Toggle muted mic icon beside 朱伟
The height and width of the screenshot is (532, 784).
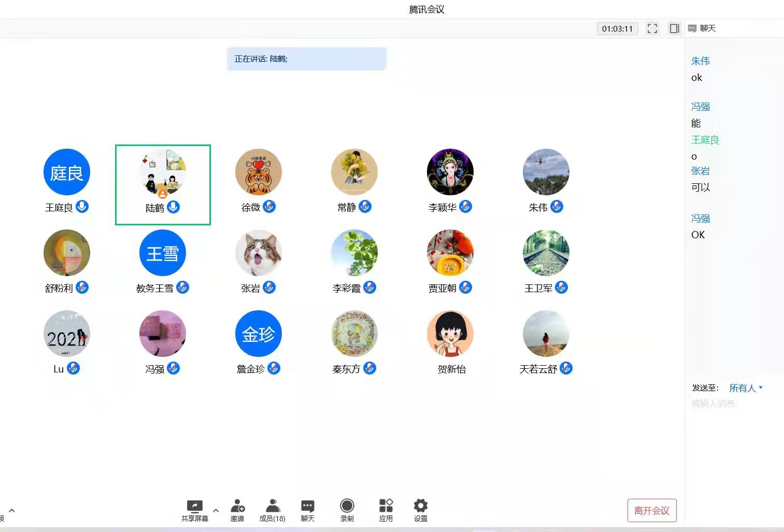click(557, 207)
